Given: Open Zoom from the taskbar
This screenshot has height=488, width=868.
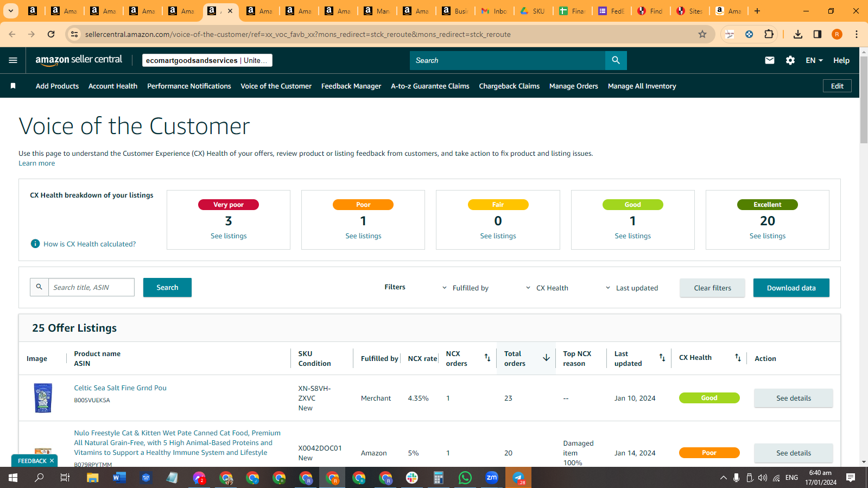Looking at the screenshot, I should coord(492,478).
